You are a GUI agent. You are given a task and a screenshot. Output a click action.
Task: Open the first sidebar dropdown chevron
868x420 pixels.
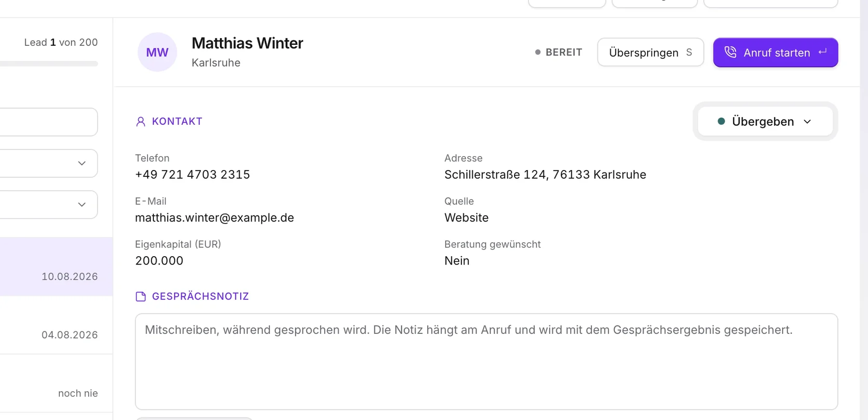tap(82, 163)
